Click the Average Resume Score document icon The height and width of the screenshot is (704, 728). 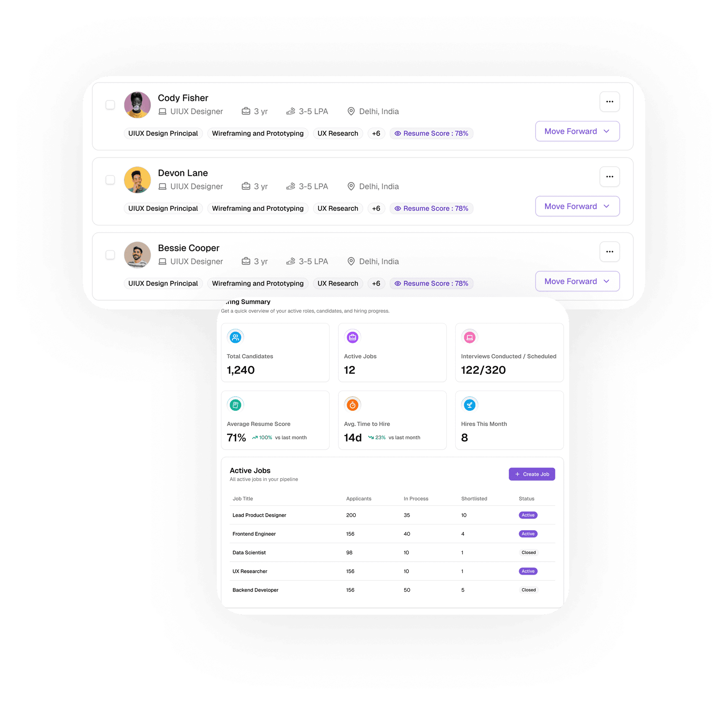click(x=235, y=405)
